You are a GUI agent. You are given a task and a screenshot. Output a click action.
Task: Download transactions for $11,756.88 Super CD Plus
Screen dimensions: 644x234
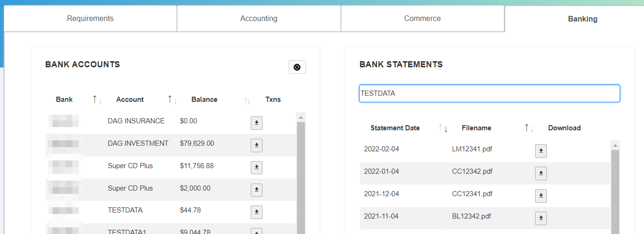tap(256, 167)
